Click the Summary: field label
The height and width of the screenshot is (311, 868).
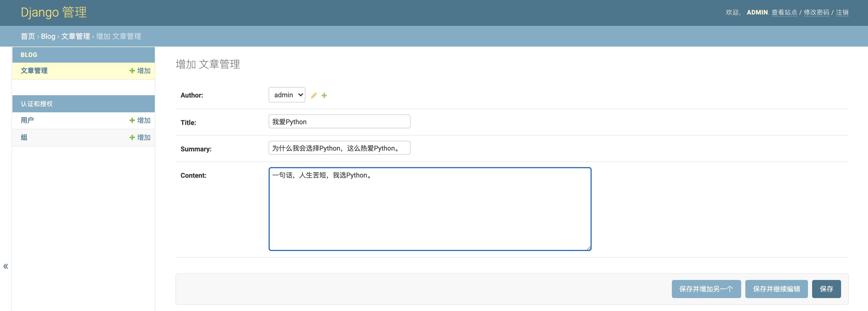(196, 149)
